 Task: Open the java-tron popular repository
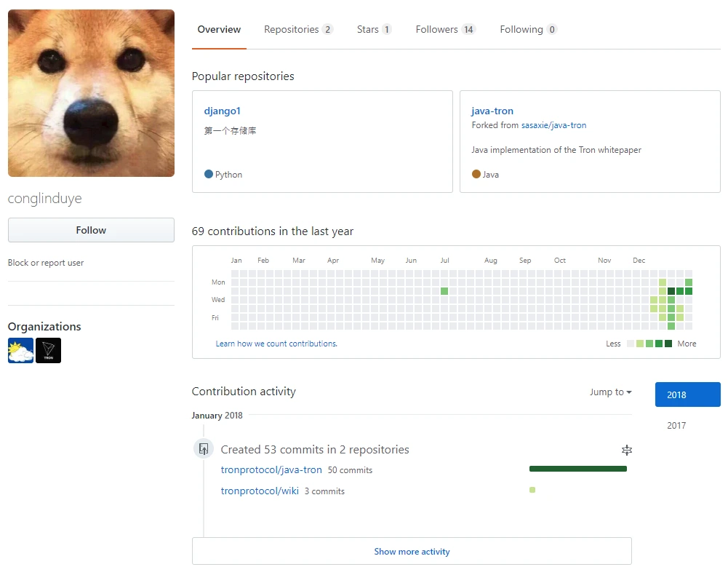pyautogui.click(x=492, y=111)
